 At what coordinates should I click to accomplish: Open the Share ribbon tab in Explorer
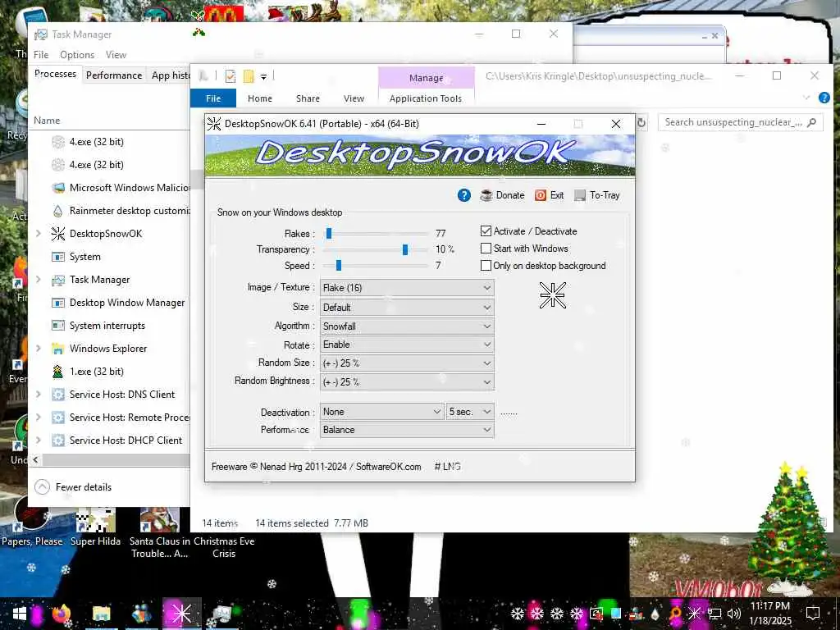pos(308,98)
